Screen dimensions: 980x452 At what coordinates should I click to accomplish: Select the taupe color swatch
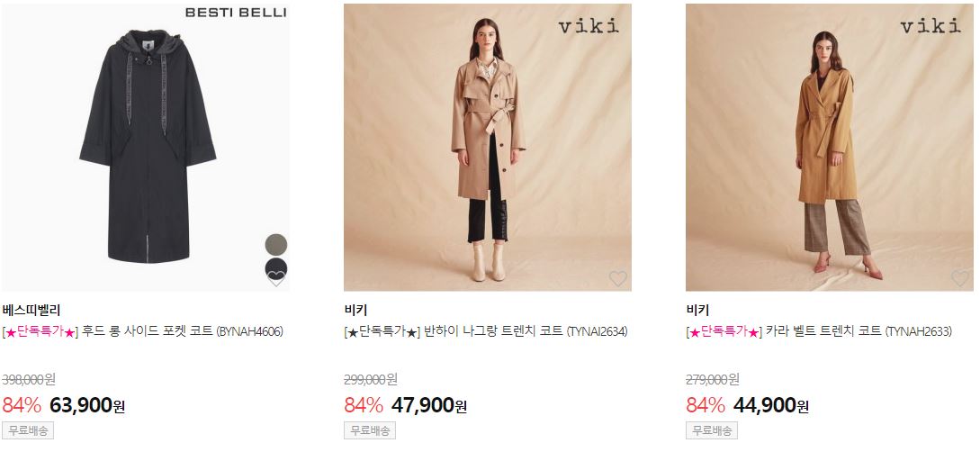275,244
